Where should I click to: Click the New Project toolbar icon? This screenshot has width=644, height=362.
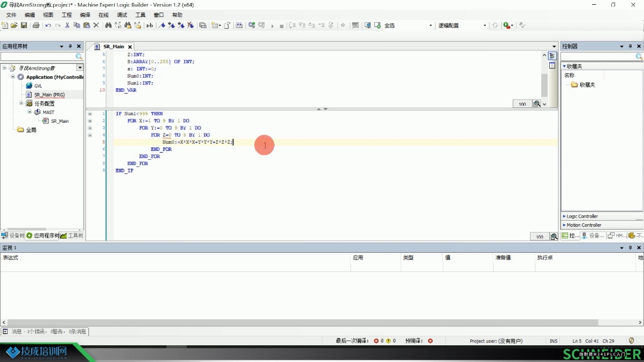coord(5,26)
